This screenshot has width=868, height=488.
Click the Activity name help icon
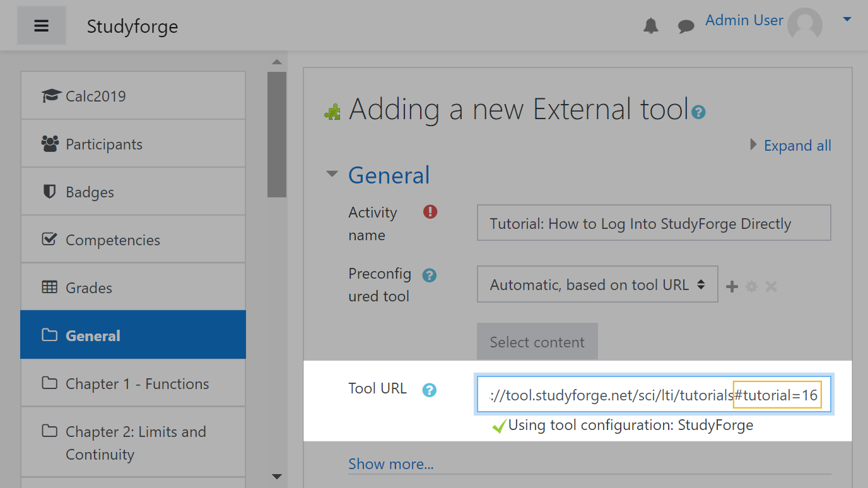(430, 212)
